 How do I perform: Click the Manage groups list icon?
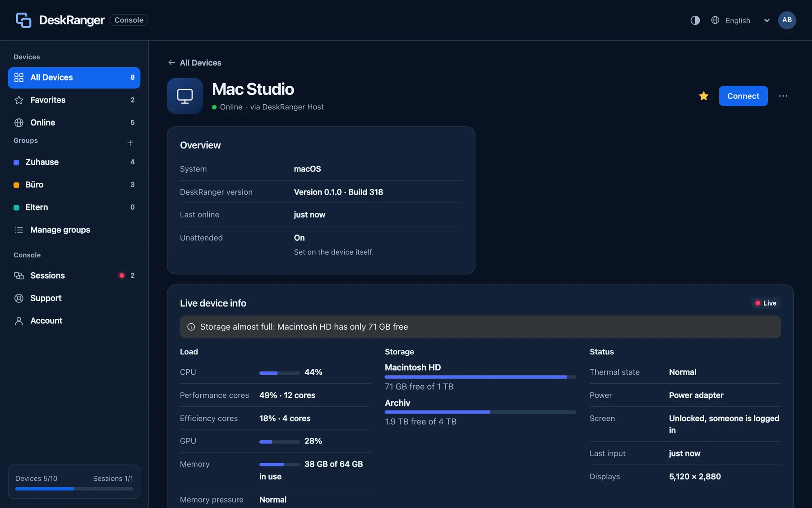[19, 230]
